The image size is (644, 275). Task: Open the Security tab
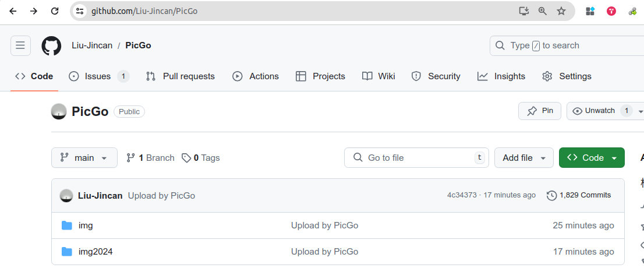pyautogui.click(x=436, y=76)
